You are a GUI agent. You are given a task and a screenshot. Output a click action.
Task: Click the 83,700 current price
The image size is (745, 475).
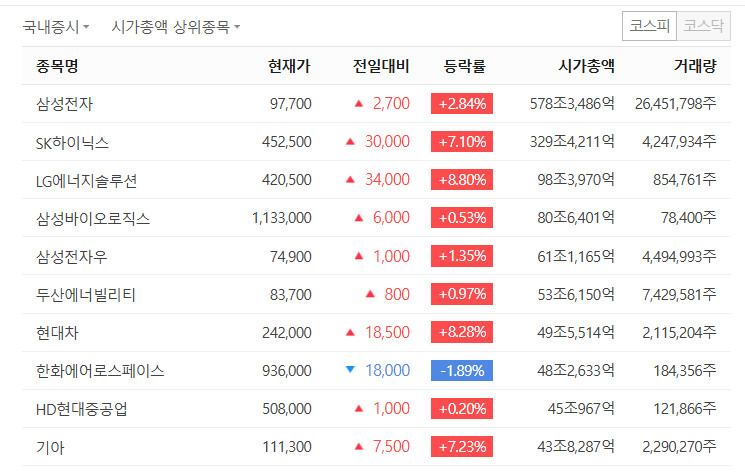(x=291, y=294)
